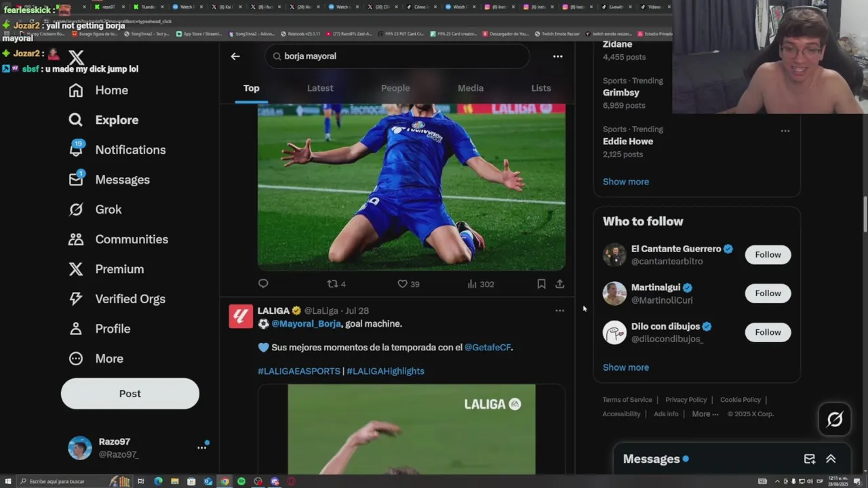The image size is (868, 488).
Task: Open the #LALIGAHighlights hashtag
Action: 385,371
